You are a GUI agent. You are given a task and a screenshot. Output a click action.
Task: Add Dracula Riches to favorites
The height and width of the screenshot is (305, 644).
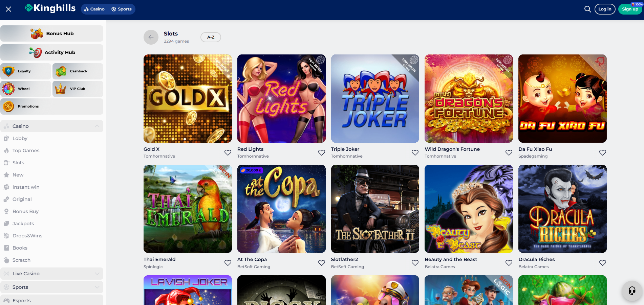[x=602, y=263]
